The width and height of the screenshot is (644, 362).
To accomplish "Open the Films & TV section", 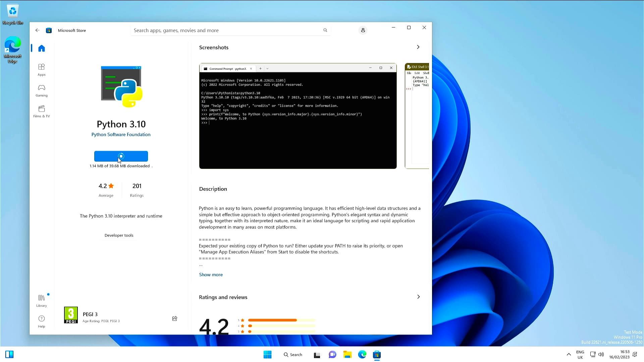I will click(x=41, y=111).
